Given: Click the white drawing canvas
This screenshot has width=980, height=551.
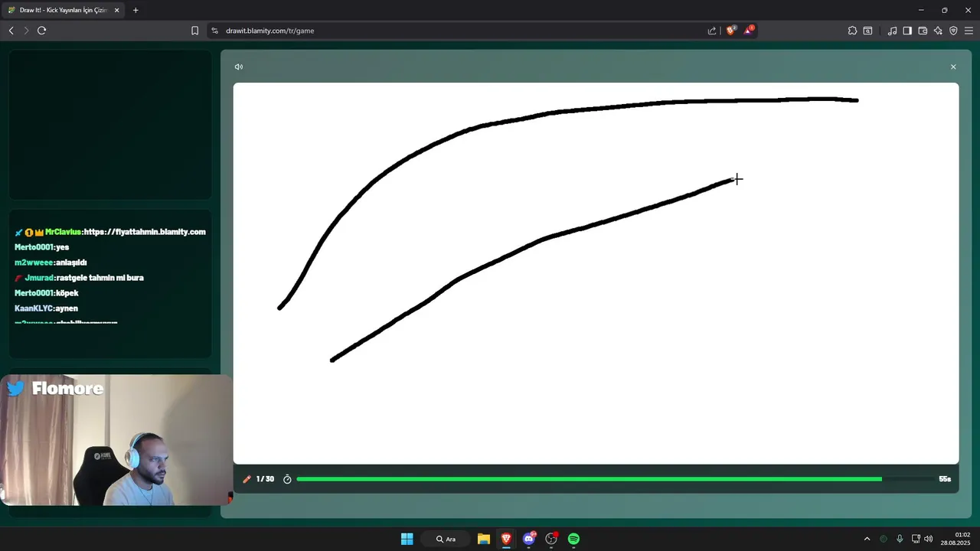Looking at the screenshot, I should tap(596, 273).
